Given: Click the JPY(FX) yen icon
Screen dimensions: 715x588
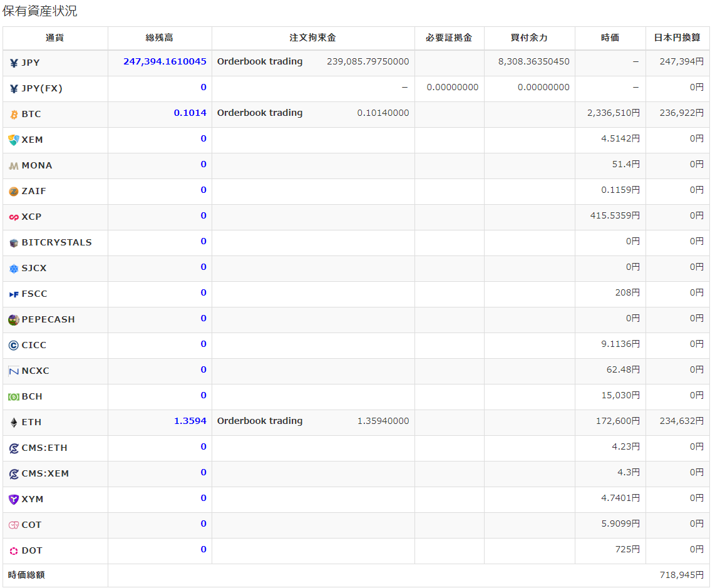Looking at the screenshot, I should tap(14, 88).
